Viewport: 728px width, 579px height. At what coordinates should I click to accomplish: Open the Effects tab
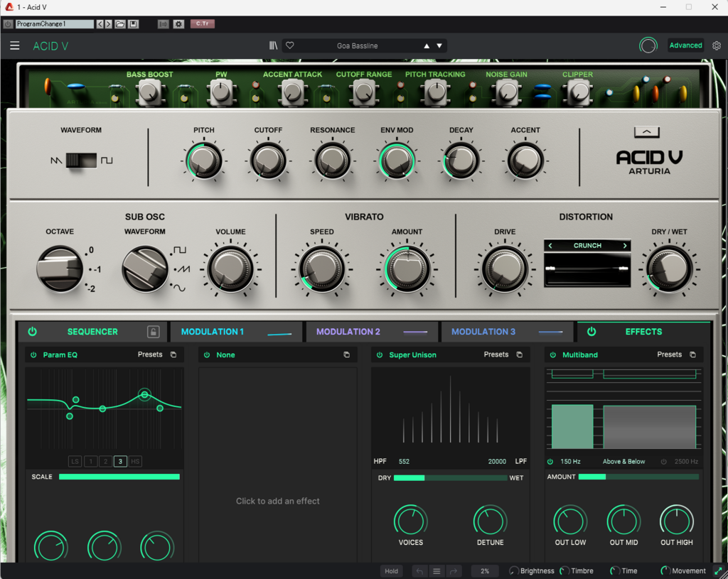[x=643, y=332]
